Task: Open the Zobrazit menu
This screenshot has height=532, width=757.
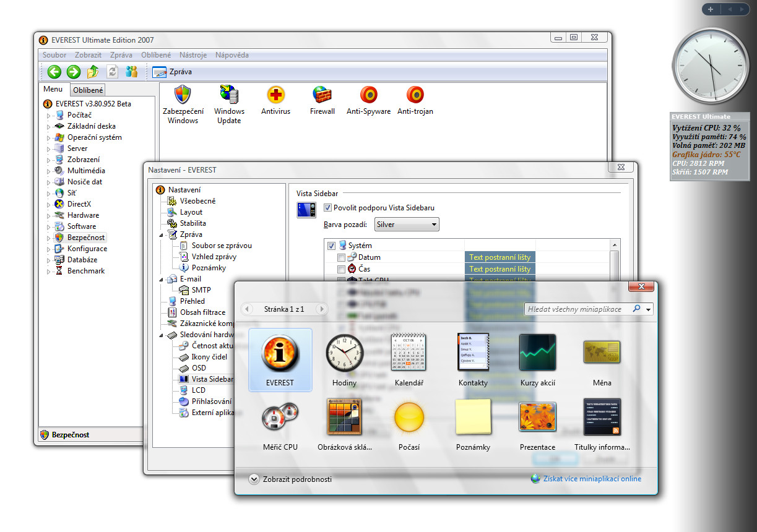Action: tap(88, 55)
